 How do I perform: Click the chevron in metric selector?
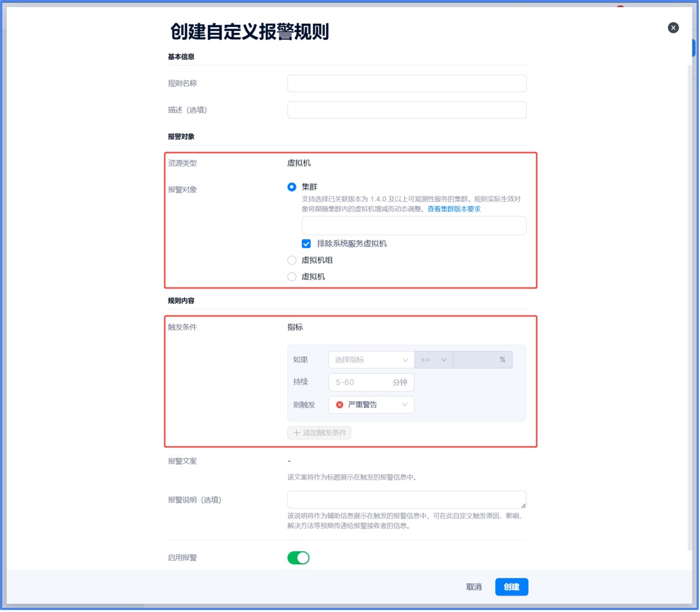(405, 360)
